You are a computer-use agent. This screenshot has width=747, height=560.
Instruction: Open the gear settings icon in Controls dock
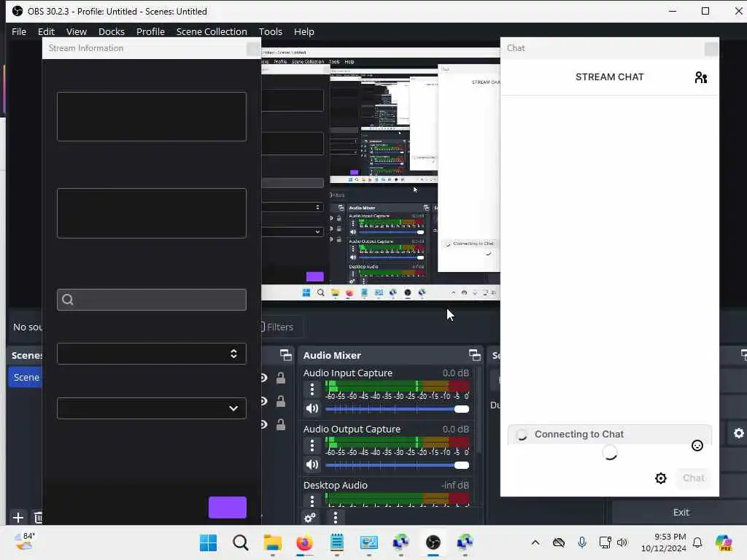[x=738, y=433]
